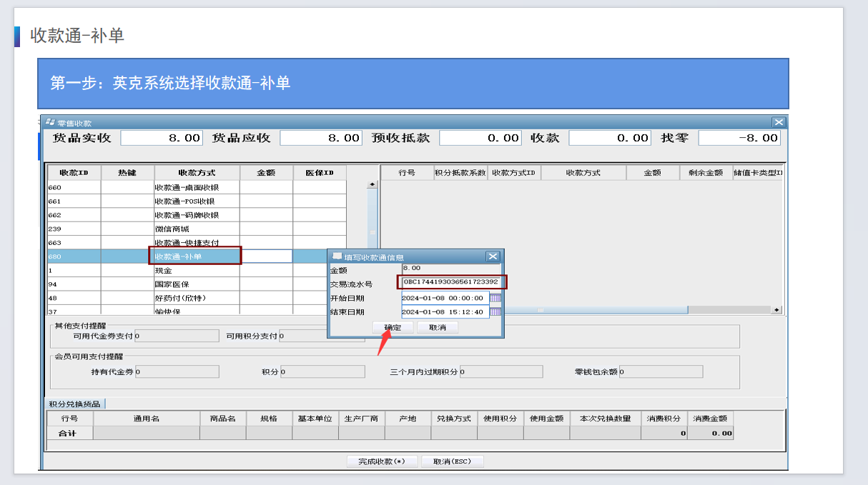Close the 零售收款 window

click(x=779, y=123)
